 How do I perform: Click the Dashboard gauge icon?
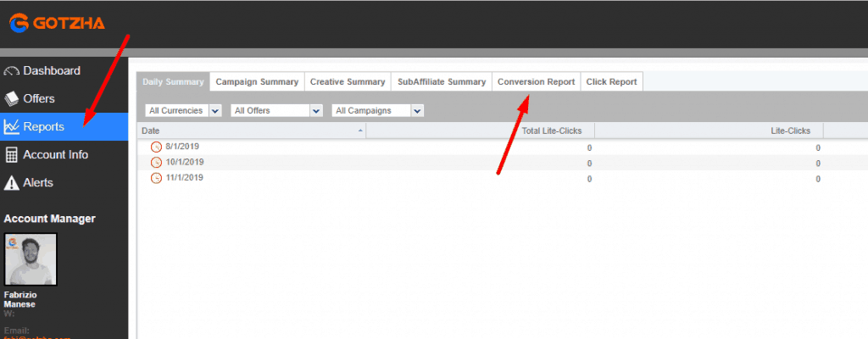pyautogui.click(x=12, y=71)
